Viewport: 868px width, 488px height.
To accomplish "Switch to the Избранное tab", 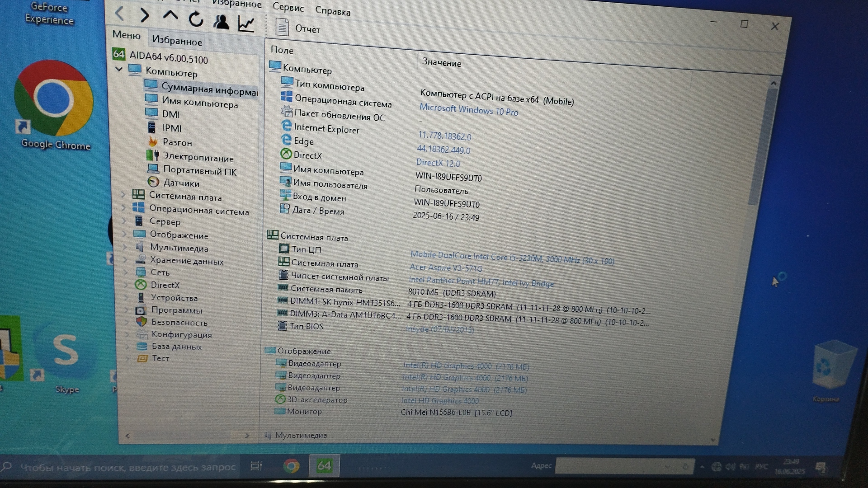I will tap(177, 41).
